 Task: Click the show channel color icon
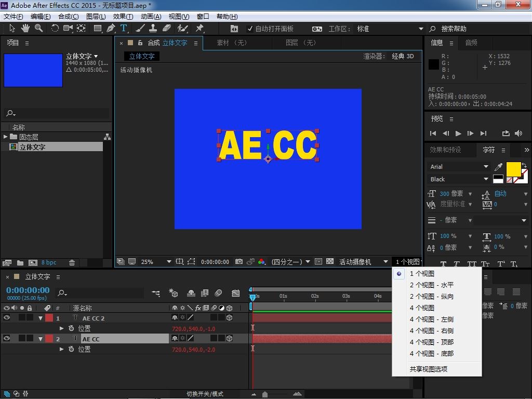[261, 262]
